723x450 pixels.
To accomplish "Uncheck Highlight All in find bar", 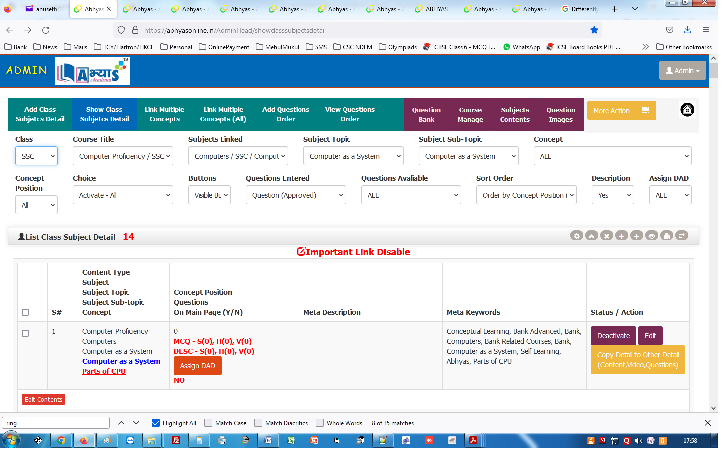I will coord(156,423).
